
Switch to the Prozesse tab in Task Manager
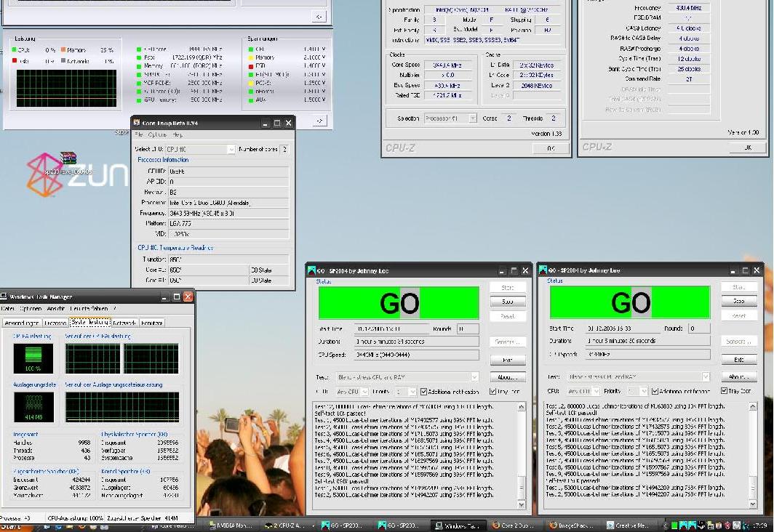55,323
